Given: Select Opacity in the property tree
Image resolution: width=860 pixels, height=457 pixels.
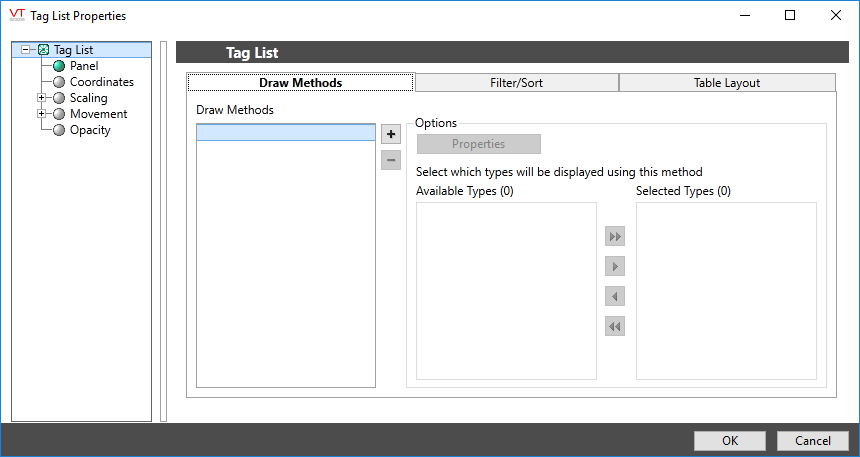Looking at the screenshot, I should click(90, 130).
